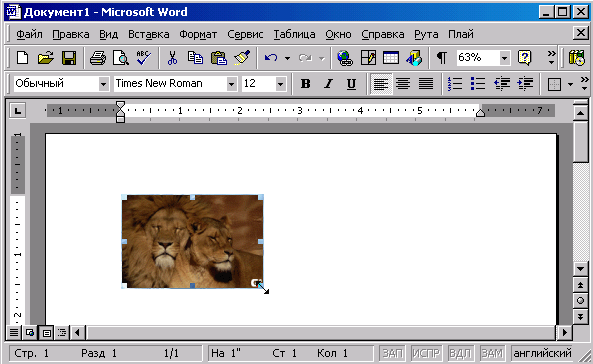Screen dimensions: 593x364
Task: Click the ЗАП status indicator
Action: [393, 353]
